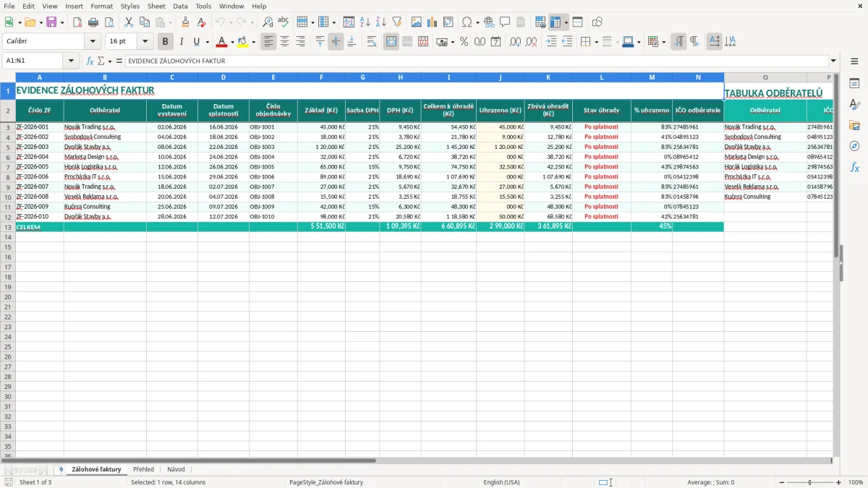The height and width of the screenshot is (488, 868).
Task: Click the Sort Ascending icon
Action: 365,22
